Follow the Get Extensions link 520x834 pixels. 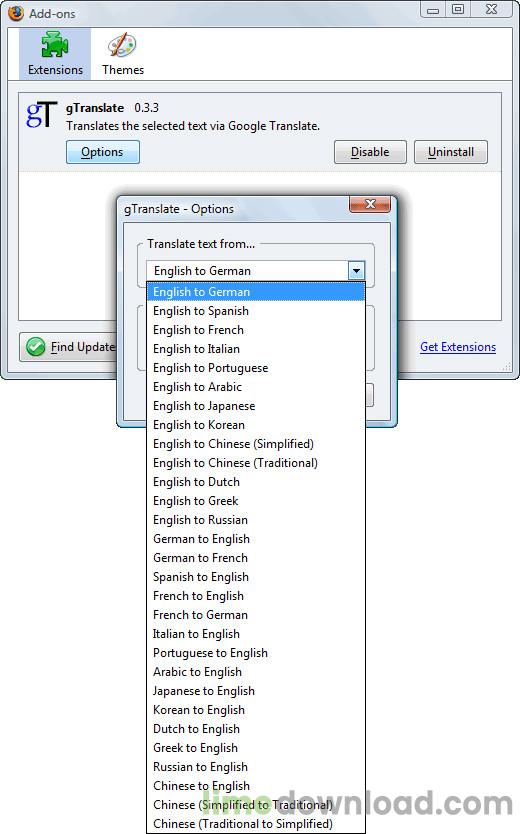click(458, 347)
